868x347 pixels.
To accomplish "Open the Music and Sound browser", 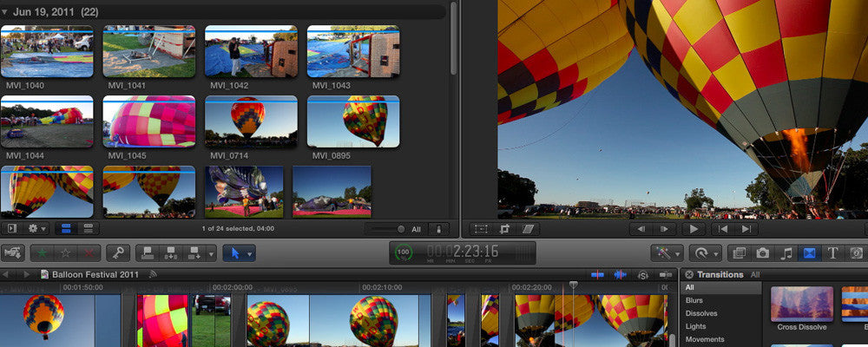I will tap(786, 253).
